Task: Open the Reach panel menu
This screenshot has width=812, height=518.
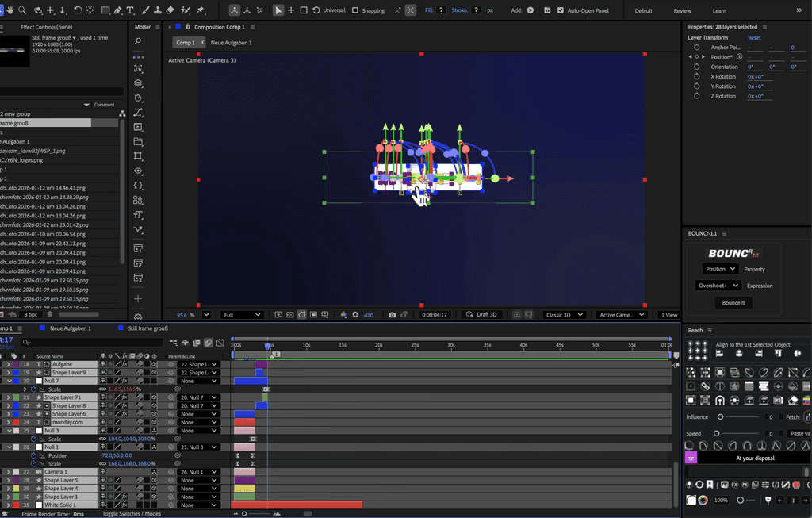Action: click(x=710, y=331)
